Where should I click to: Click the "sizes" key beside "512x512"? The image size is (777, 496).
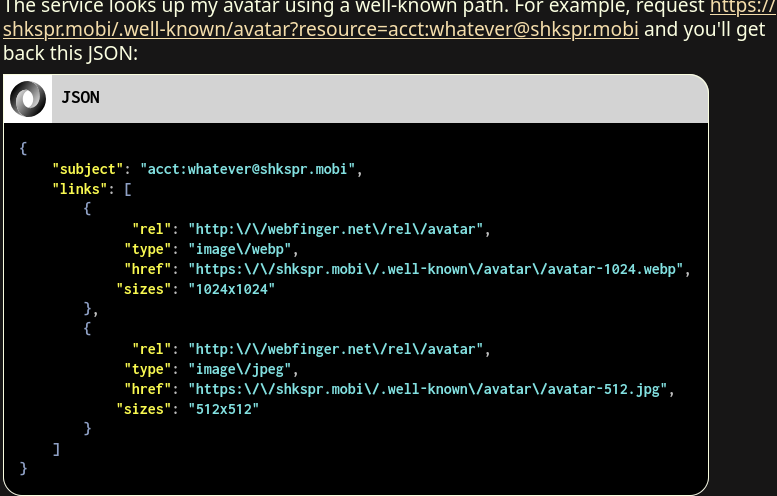tap(143, 409)
